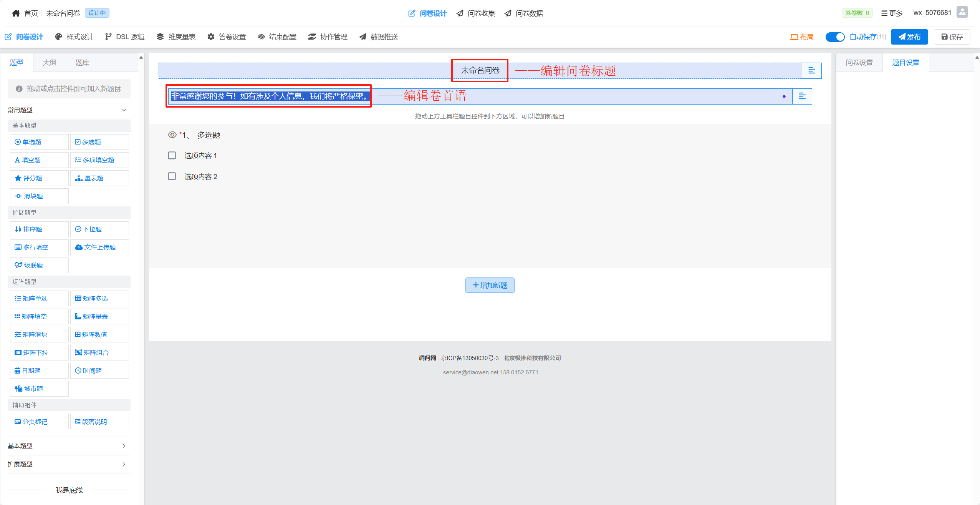Add a file upload question (文件上传)

pos(99,247)
